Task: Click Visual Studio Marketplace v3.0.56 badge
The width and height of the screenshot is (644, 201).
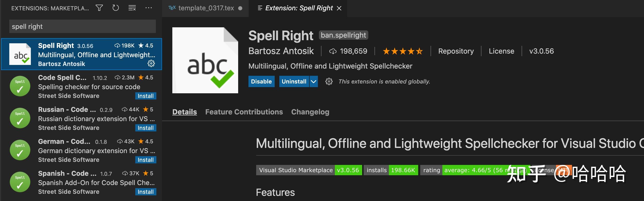Action: (x=309, y=170)
